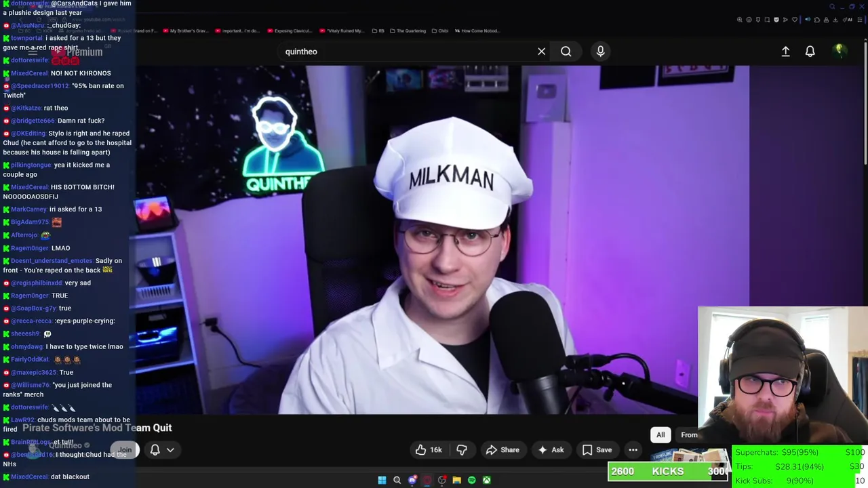Share the Pirate Software video
Viewport: 868px width, 488px height.
click(502, 450)
